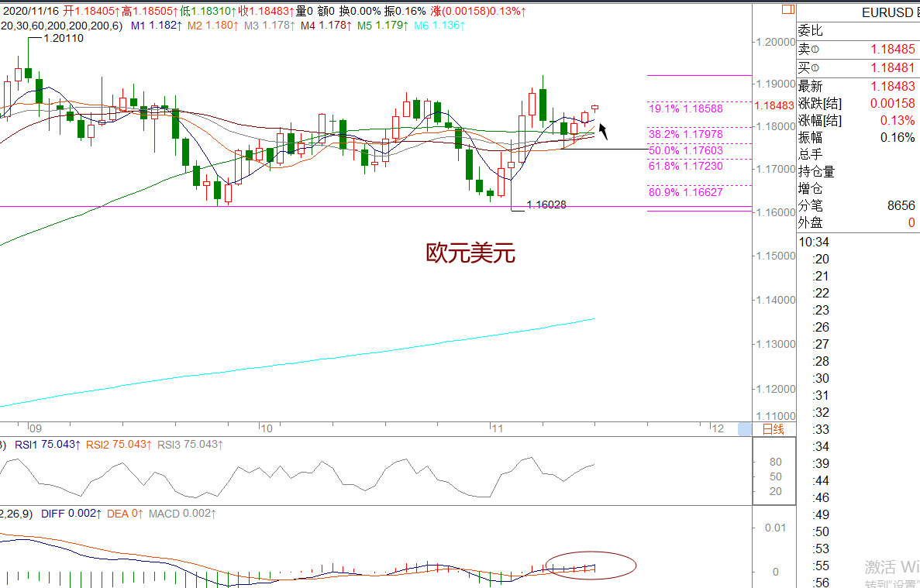Click the 收1.18483 close price in header
The width and height of the screenshot is (920, 588).
tap(267, 11)
